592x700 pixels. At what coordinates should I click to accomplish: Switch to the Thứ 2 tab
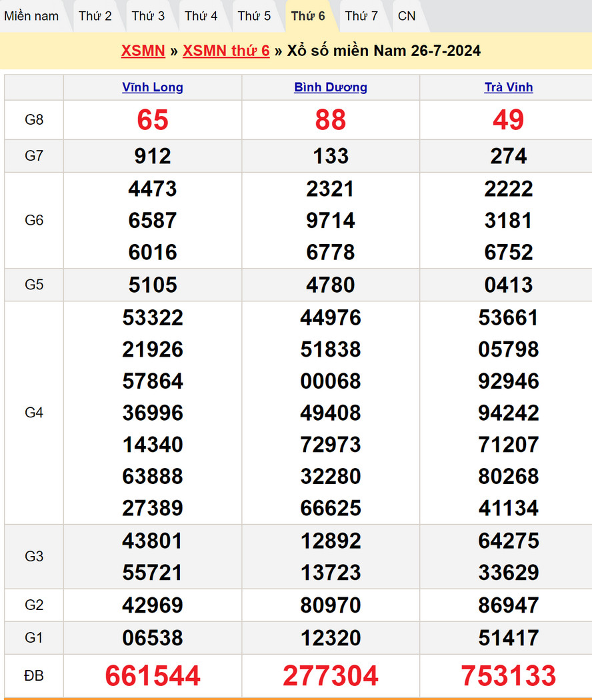point(95,16)
